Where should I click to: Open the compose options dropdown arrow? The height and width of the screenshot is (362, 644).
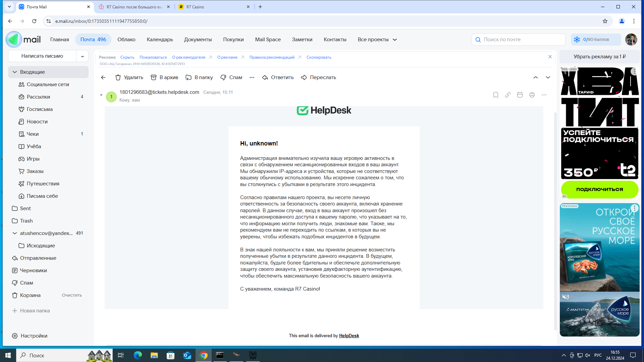pyautogui.click(x=83, y=56)
